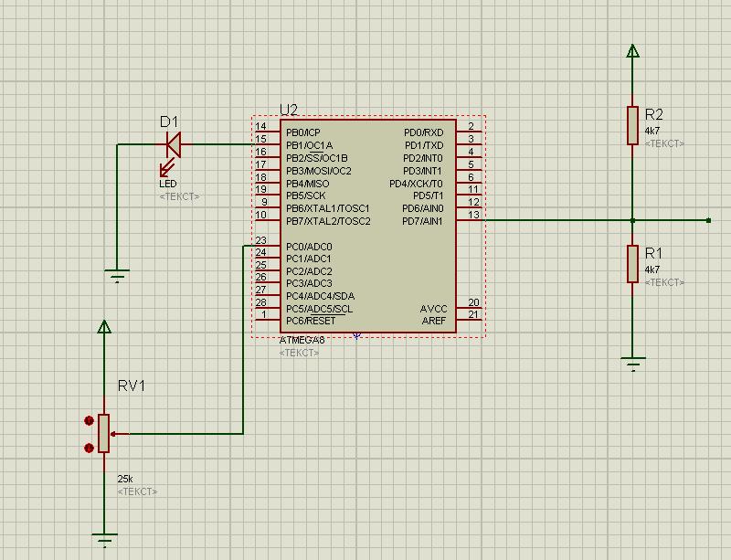Click the power terminal arrow above R2
Viewport: 731px width, 560px height.
(x=632, y=51)
